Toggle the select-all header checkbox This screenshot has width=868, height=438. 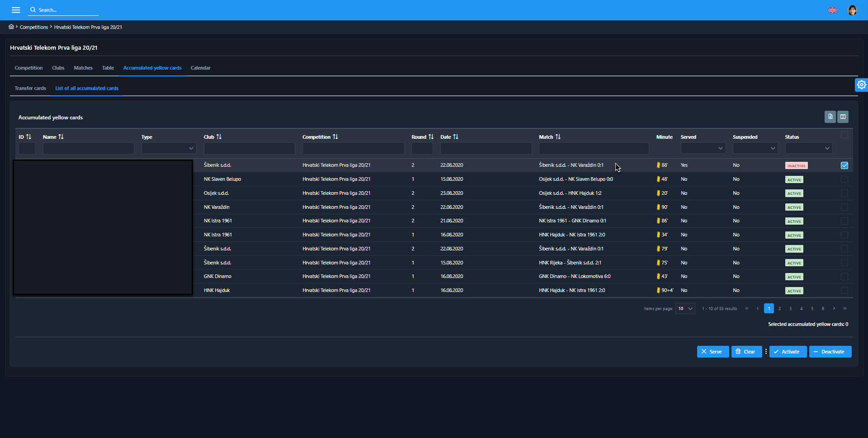[844, 135]
